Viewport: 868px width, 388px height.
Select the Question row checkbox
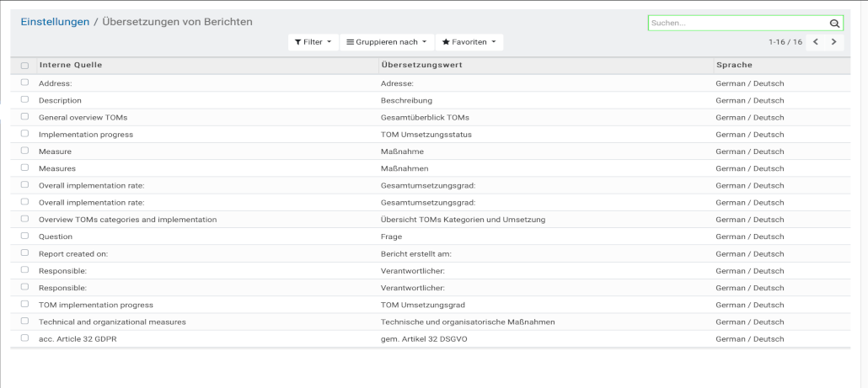[x=24, y=237]
